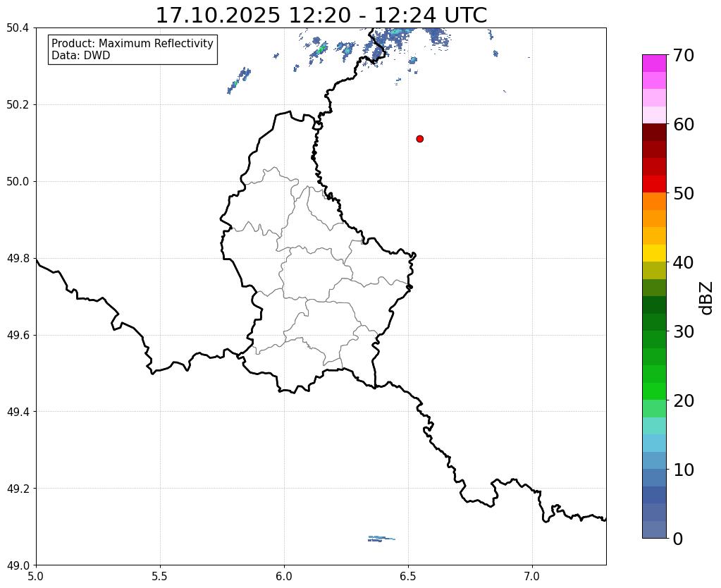Click the red location marker dot
721x588 pixels.
tap(419, 139)
